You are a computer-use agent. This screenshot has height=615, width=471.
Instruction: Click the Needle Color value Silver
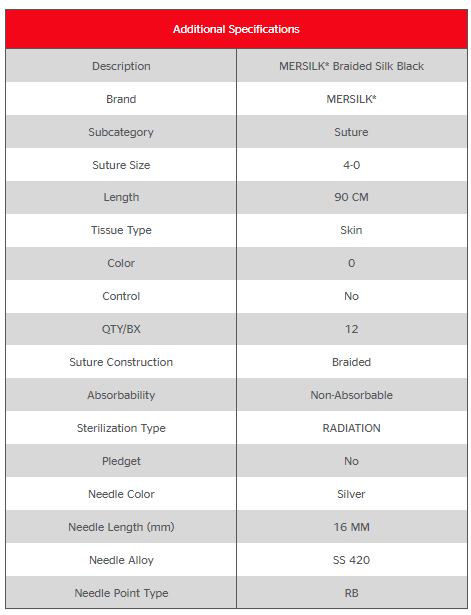tap(351, 494)
